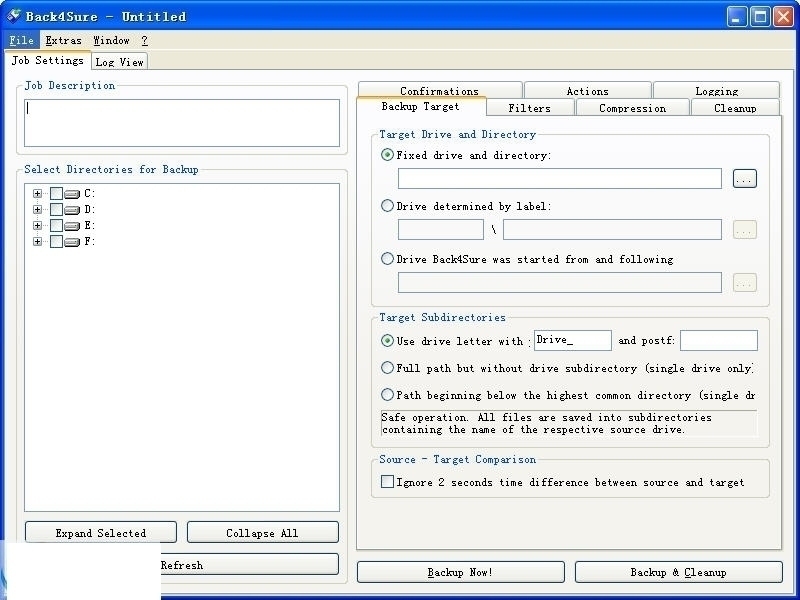Open the Window menu
Screen dimensions: 800x600
(111, 40)
